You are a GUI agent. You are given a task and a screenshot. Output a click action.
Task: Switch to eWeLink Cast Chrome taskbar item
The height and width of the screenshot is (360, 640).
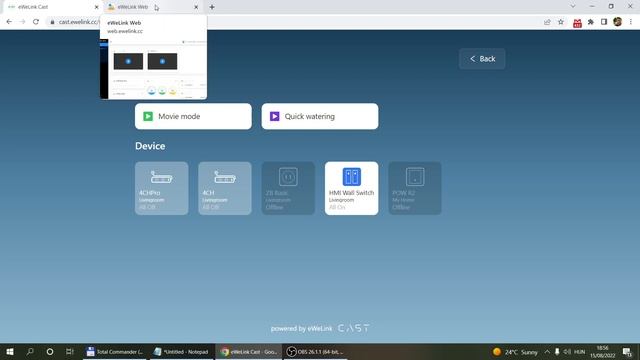coord(249,351)
